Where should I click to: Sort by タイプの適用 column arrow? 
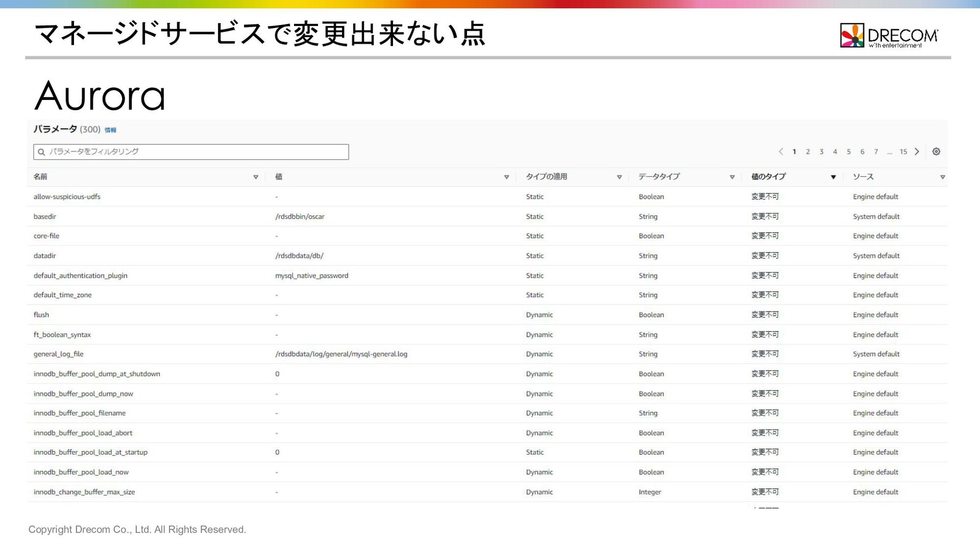(x=619, y=177)
